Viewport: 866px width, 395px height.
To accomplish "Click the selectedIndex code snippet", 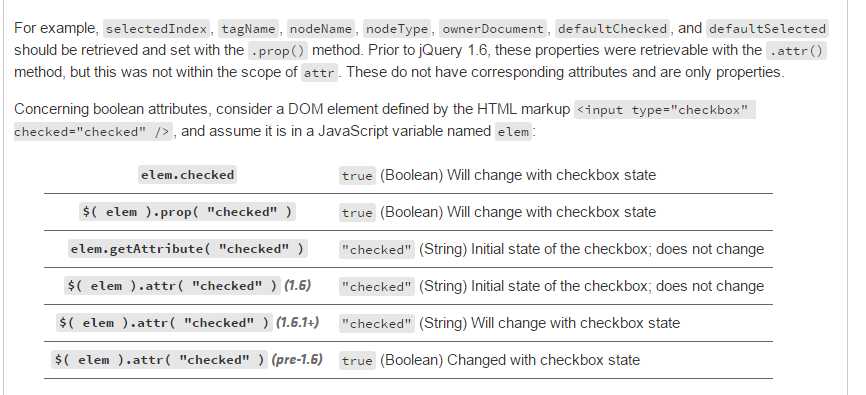I will coord(157,28).
